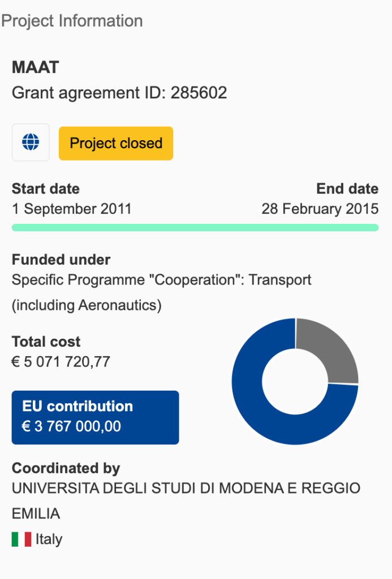Viewport: 392px width, 579px height.
Task: Click the Funded under label
Action: (61, 260)
